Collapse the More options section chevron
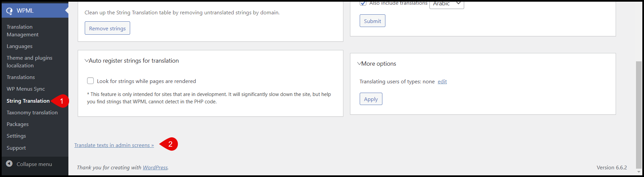This screenshot has height=177, width=644. [359, 63]
